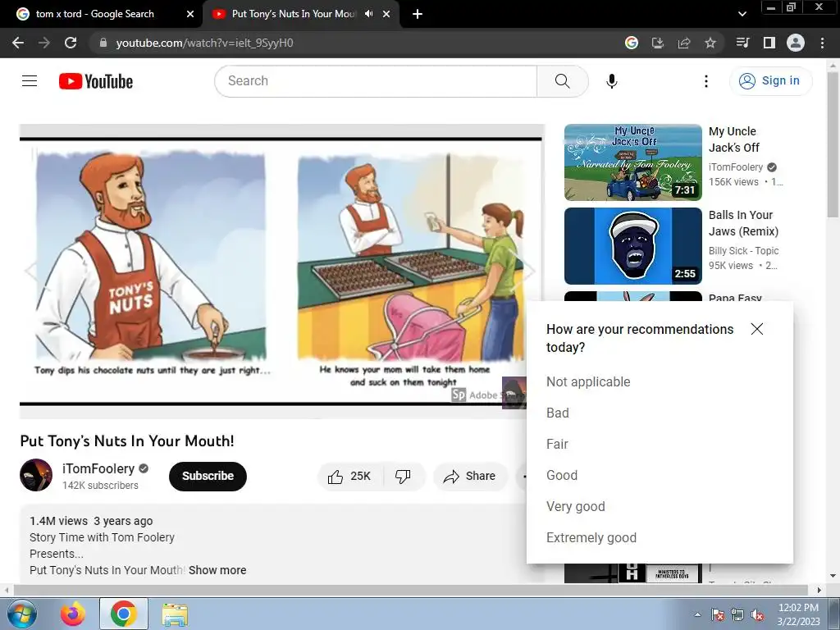Like the video with thumbs up
This screenshot has width=840, height=630.
click(349, 477)
